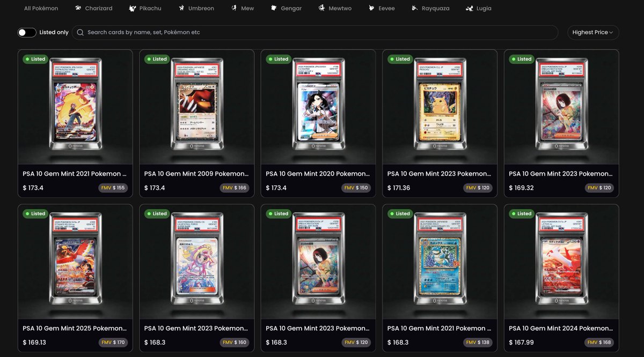644x357 pixels.
Task: Click the Lugia silhouette icon
Action: (x=470, y=9)
